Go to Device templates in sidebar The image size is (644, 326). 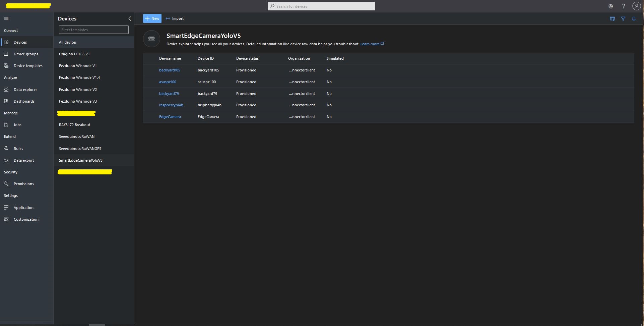tap(28, 66)
